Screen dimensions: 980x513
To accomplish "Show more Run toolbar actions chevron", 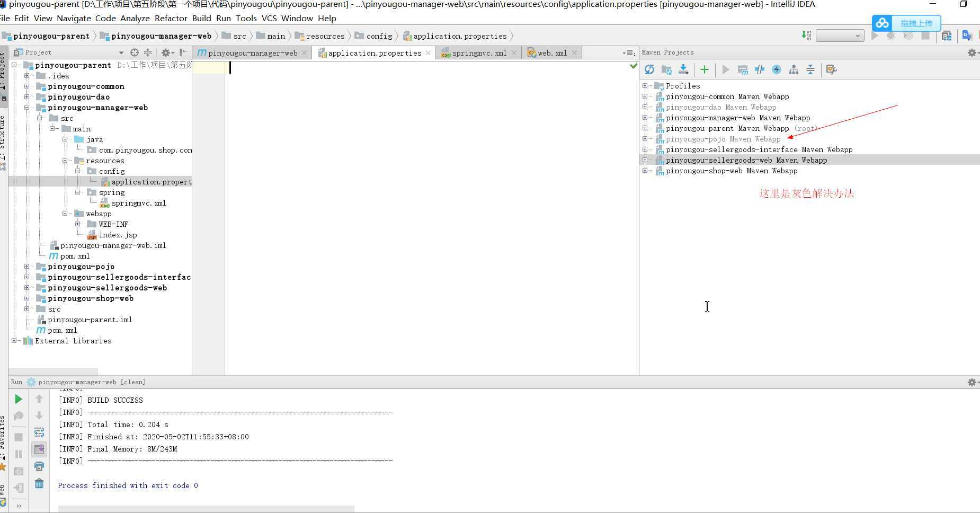I will click(19, 506).
